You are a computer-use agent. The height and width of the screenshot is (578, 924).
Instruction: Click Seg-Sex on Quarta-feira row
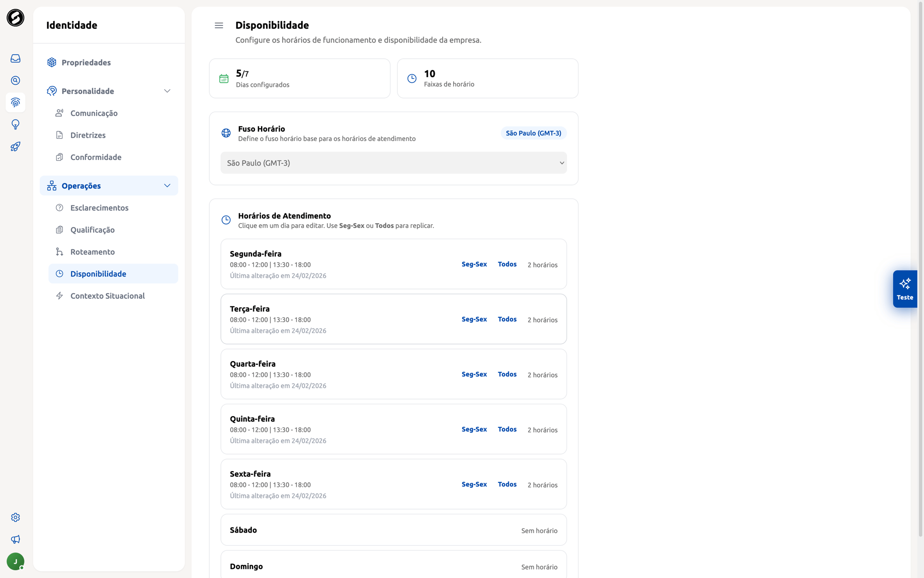click(x=474, y=374)
